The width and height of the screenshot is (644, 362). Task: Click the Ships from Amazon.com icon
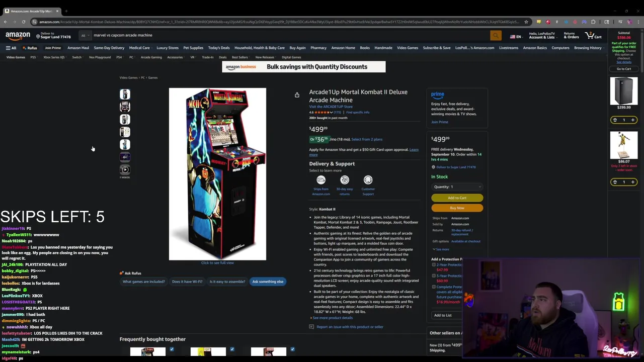tap(321, 180)
